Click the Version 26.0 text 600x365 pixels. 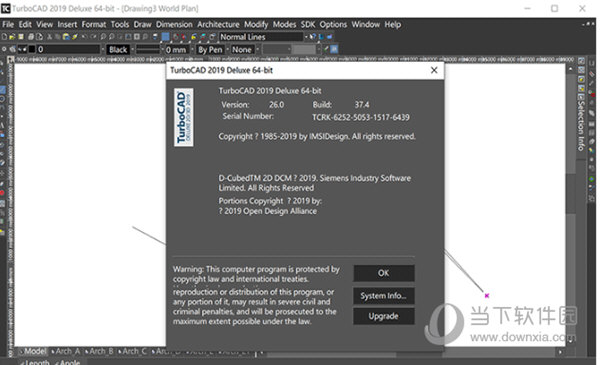click(253, 105)
